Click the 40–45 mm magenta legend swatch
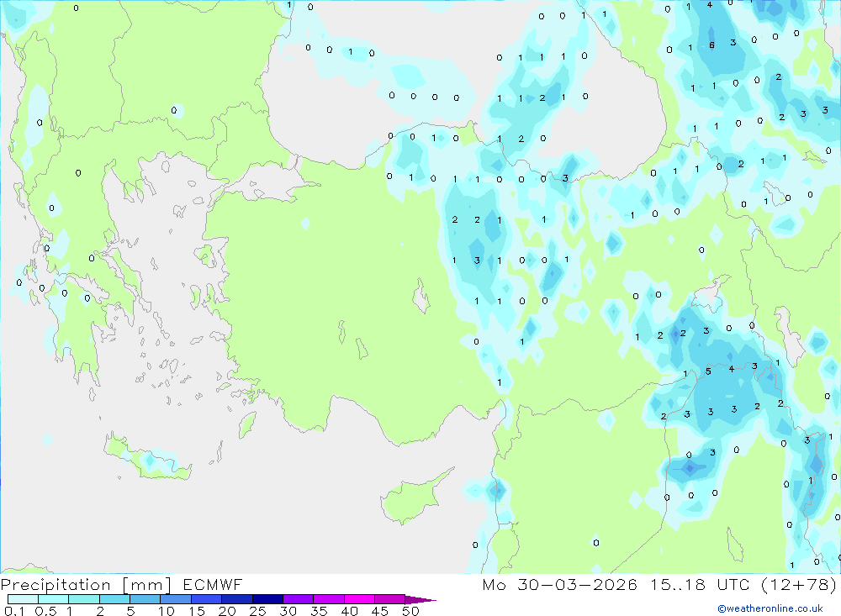 coord(359,599)
